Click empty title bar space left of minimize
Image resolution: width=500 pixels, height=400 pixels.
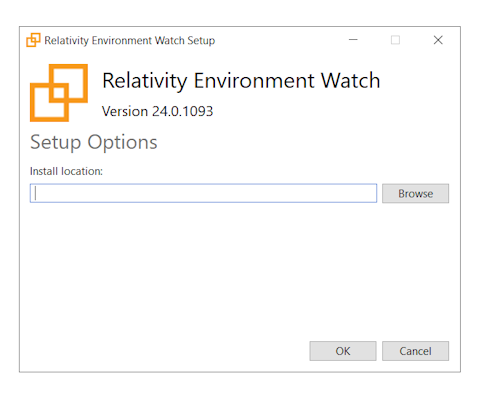point(280,40)
